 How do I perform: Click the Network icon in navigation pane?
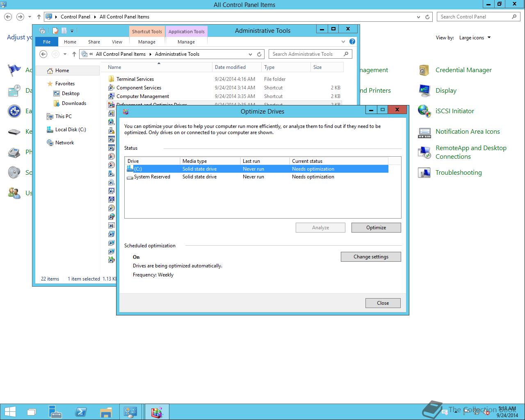coord(50,143)
